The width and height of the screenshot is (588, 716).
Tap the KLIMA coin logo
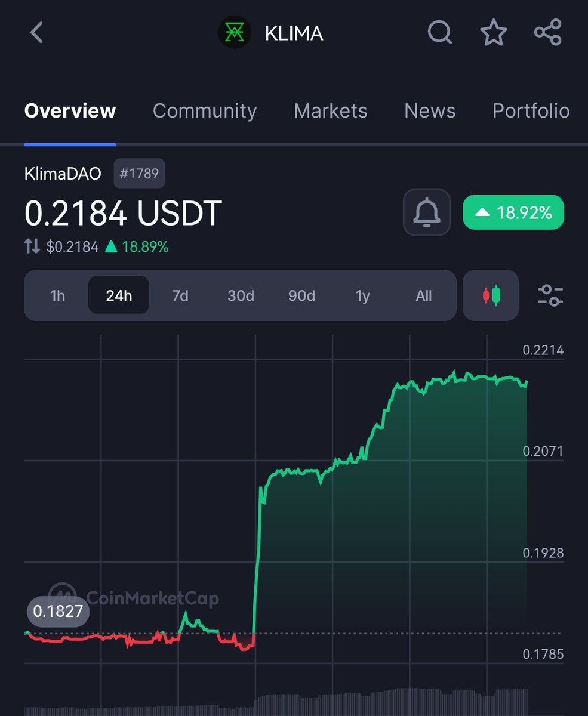tap(234, 33)
